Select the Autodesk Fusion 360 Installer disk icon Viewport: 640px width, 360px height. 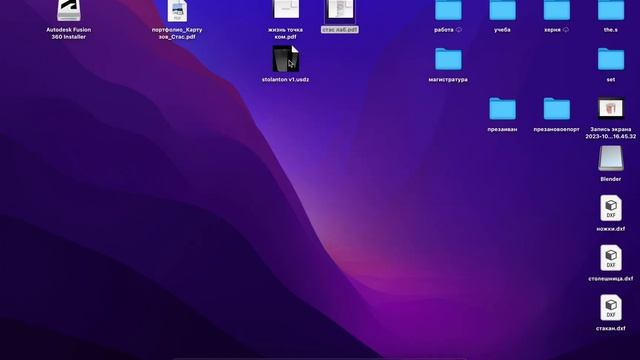coord(69,10)
